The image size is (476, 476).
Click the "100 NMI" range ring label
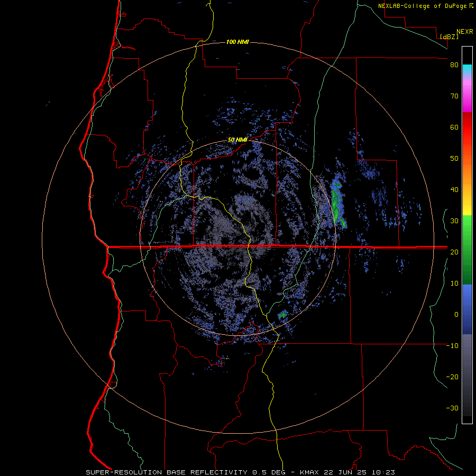(x=237, y=42)
